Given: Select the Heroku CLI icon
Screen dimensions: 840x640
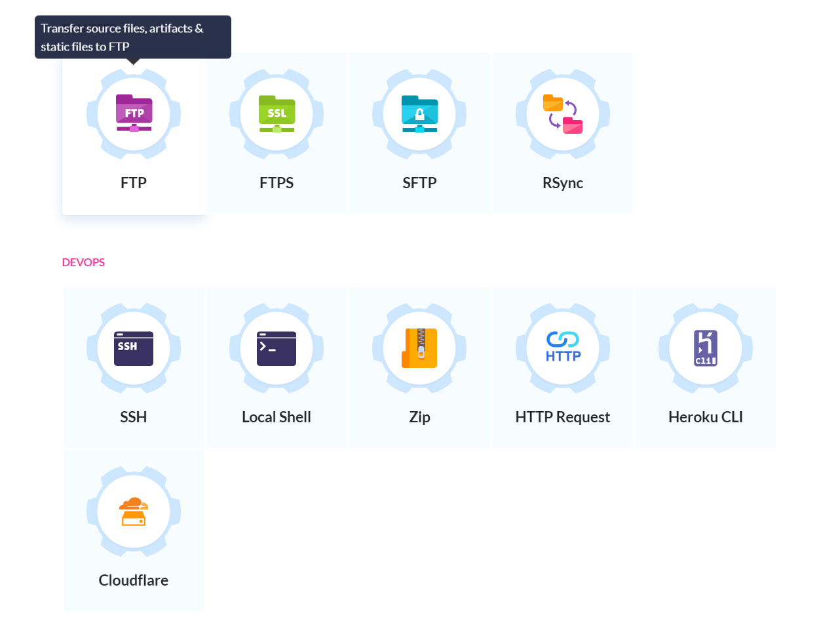Looking at the screenshot, I should click(706, 348).
